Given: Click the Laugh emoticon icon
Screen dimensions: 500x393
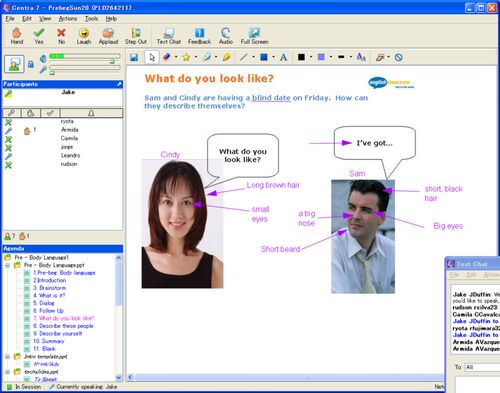Looking at the screenshot, I should point(84,36).
